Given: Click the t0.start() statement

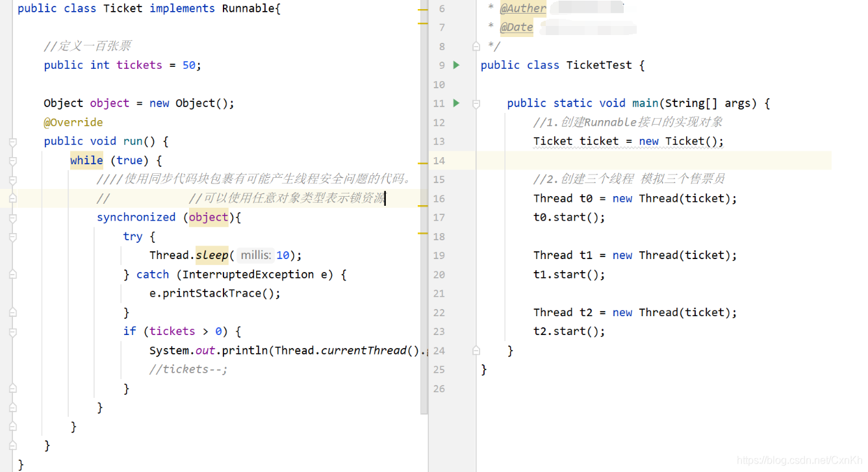Looking at the screenshot, I should [x=569, y=217].
